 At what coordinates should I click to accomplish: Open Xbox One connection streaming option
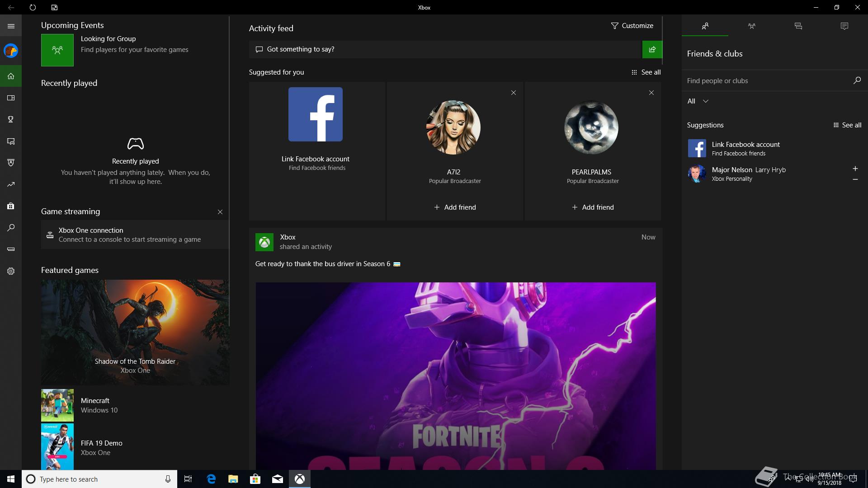point(135,235)
